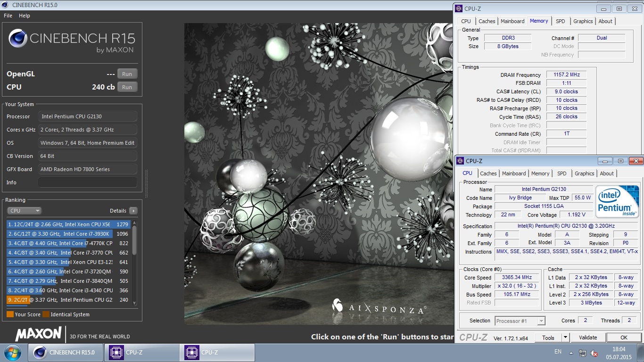This screenshot has width=644, height=362.
Task: Click the Validate button
Action: pyautogui.click(x=588, y=337)
